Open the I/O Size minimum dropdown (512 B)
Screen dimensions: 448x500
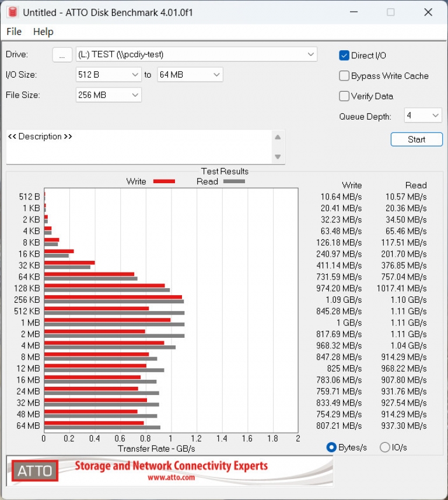click(108, 75)
